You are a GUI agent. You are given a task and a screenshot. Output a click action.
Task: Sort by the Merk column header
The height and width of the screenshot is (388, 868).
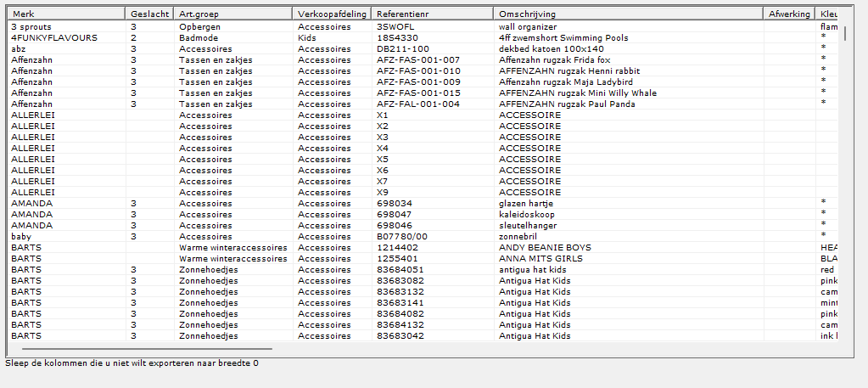point(67,14)
